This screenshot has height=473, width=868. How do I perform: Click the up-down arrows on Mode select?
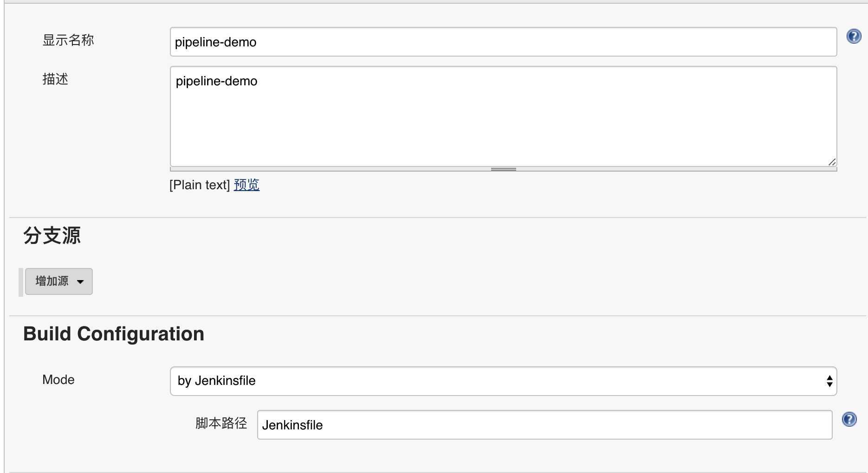click(829, 381)
